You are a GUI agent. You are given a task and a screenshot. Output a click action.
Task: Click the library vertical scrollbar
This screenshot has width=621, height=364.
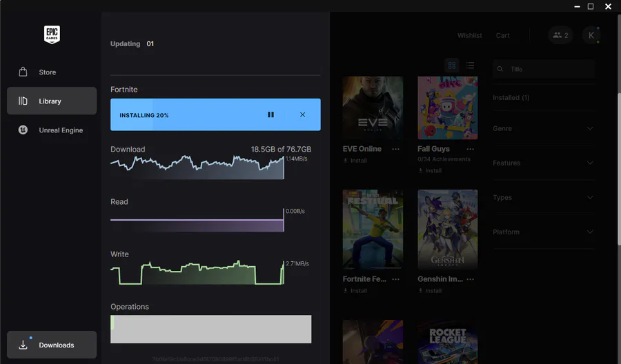pyautogui.click(x=619, y=169)
